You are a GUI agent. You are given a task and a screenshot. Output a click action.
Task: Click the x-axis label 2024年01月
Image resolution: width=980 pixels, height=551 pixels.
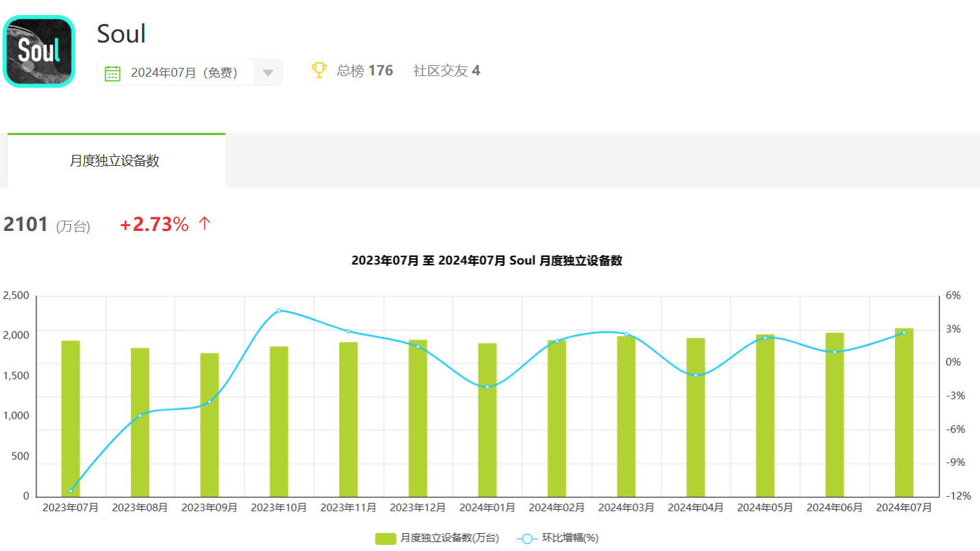(x=488, y=508)
